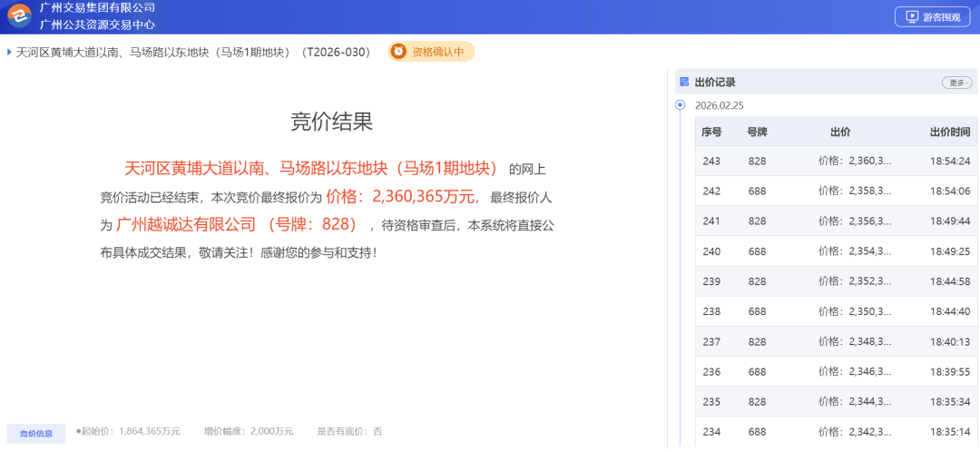Select bid time 18:49:25
Viewport: 980px width, 452px height.
click(950, 251)
